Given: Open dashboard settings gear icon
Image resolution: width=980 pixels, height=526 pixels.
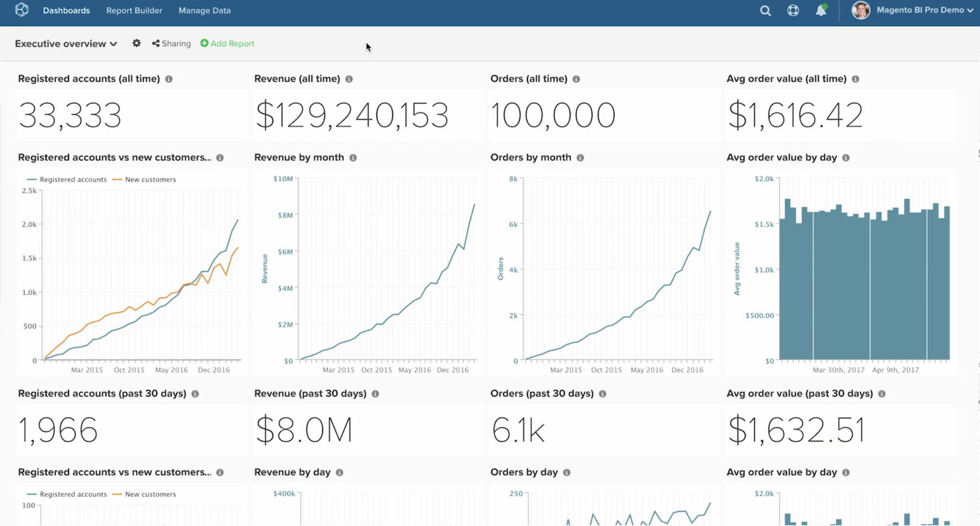Looking at the screenshot, I should pyautogui.click(x=136, y=44).
